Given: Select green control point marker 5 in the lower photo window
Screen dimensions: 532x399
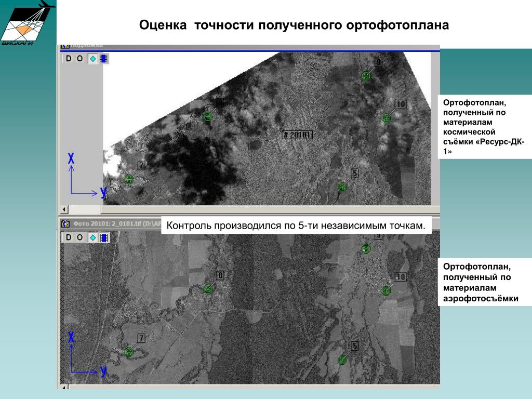Looking at the screenshot, I should click(342, 360).
